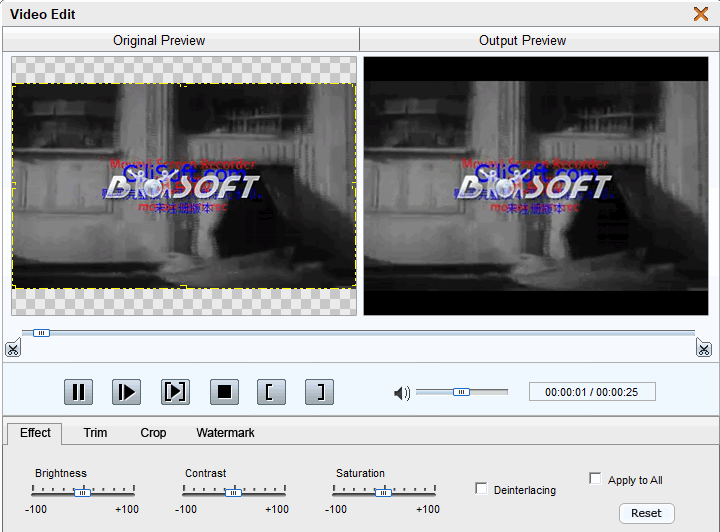Click the right scissors trim marker
Screen dimensions: 720x532
[704, 348]
